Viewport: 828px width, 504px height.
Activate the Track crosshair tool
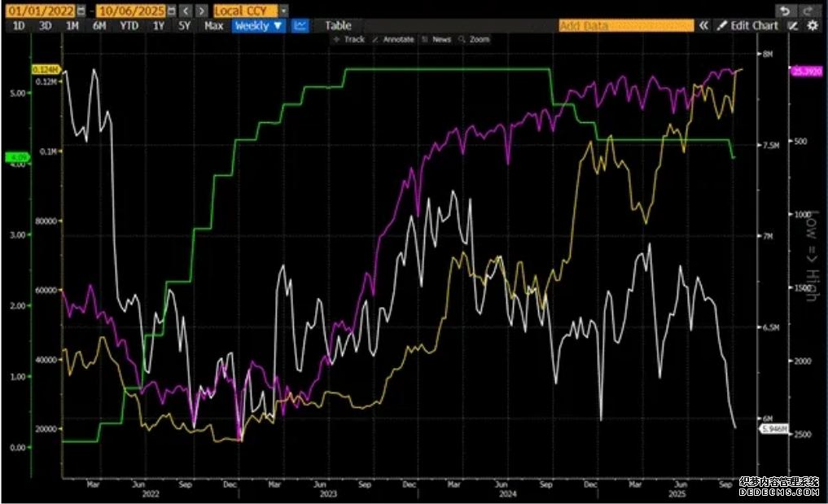pos(349,39)
